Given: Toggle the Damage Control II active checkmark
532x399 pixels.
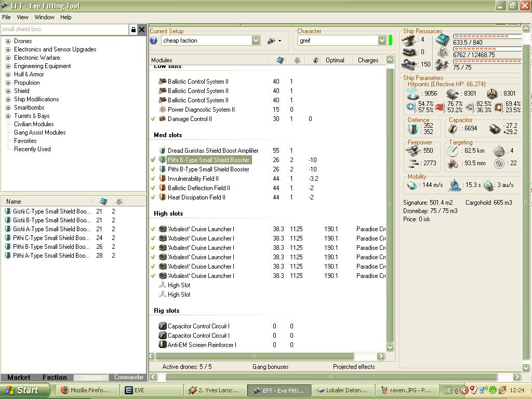Looking at the screenshot, I should coord(153,119).
